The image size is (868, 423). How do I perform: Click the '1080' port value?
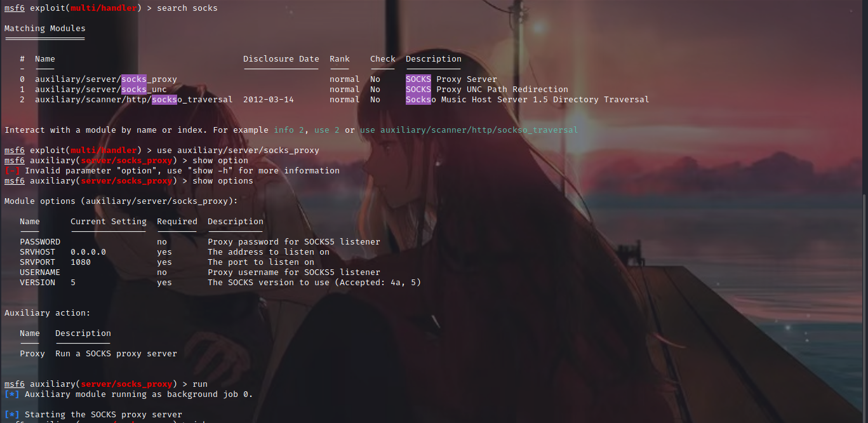[x=81, y=262]
